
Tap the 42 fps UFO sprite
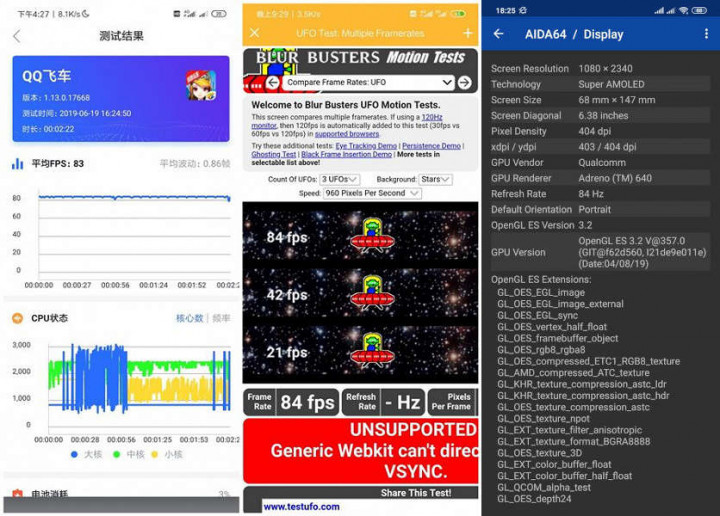tap(372, 294)
